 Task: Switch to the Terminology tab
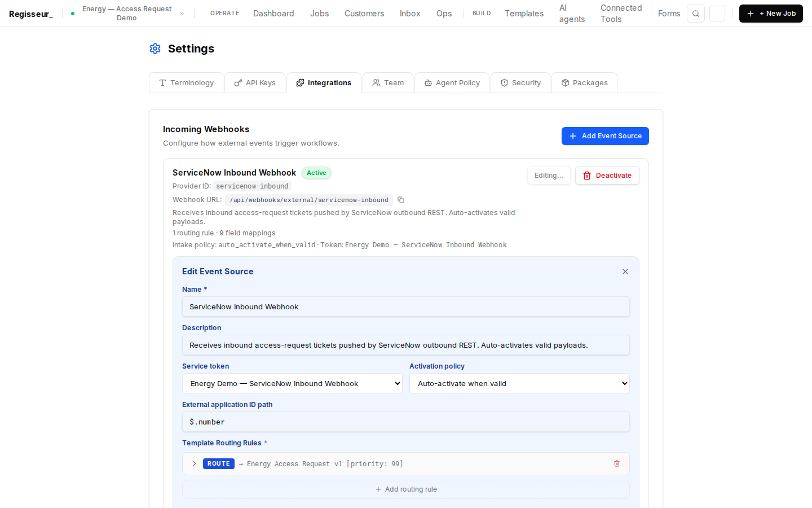point(186,82)
